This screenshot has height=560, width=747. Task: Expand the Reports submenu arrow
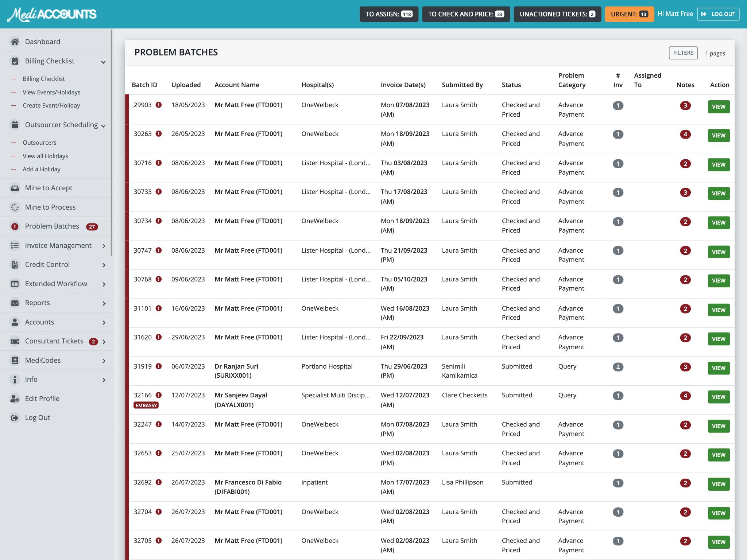pyautogui.click(x=104, y=303)
